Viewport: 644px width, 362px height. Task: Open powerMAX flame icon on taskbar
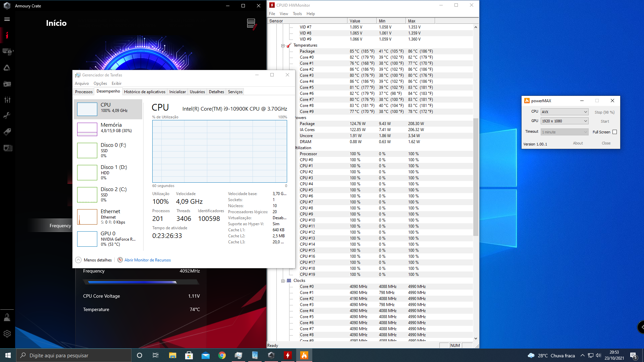click(304, 355)
